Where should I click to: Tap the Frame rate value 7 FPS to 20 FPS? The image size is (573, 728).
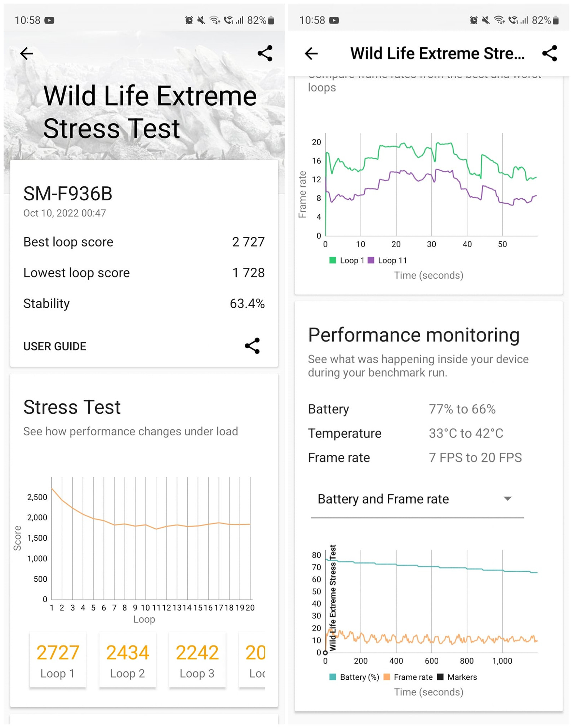[475, 458]
